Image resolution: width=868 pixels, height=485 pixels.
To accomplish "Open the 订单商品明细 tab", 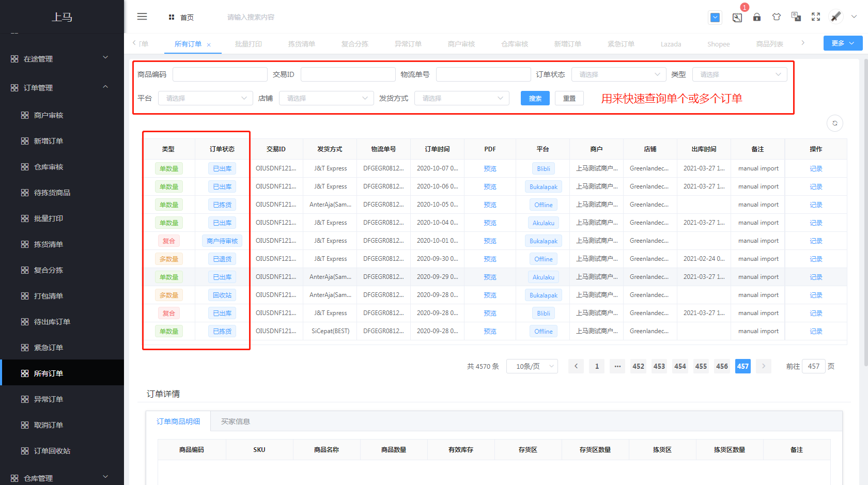I will pos(178,421).
